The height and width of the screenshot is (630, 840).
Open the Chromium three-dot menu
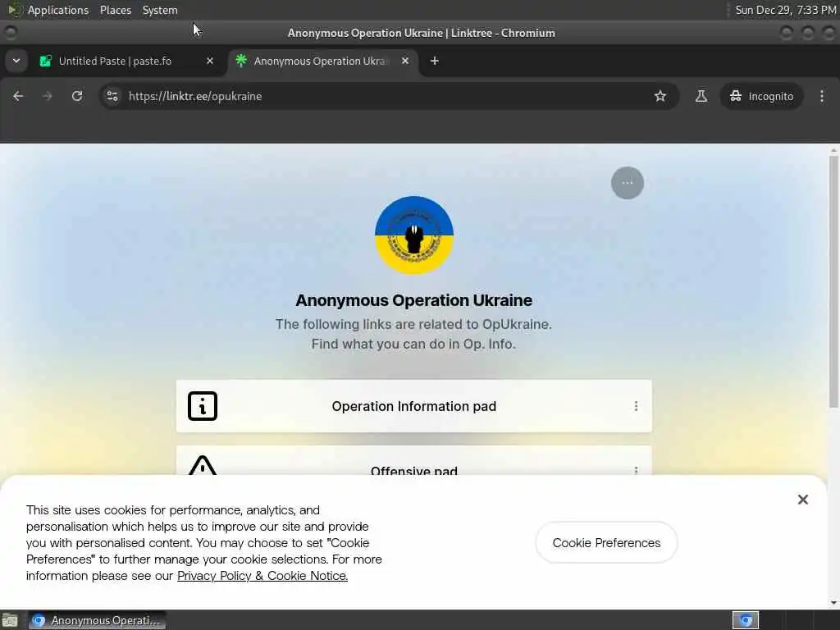point(822,97)
